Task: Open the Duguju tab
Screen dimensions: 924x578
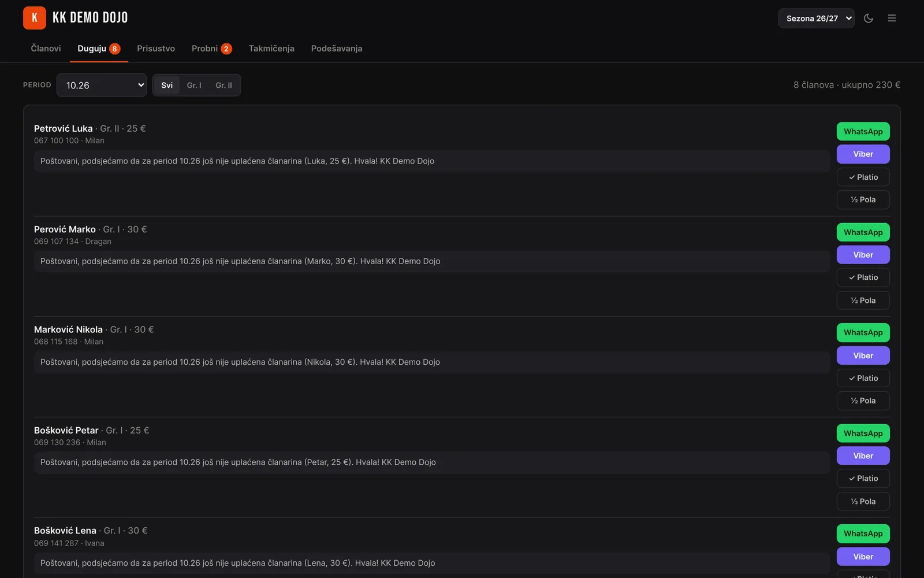Action: click(99, 49)
